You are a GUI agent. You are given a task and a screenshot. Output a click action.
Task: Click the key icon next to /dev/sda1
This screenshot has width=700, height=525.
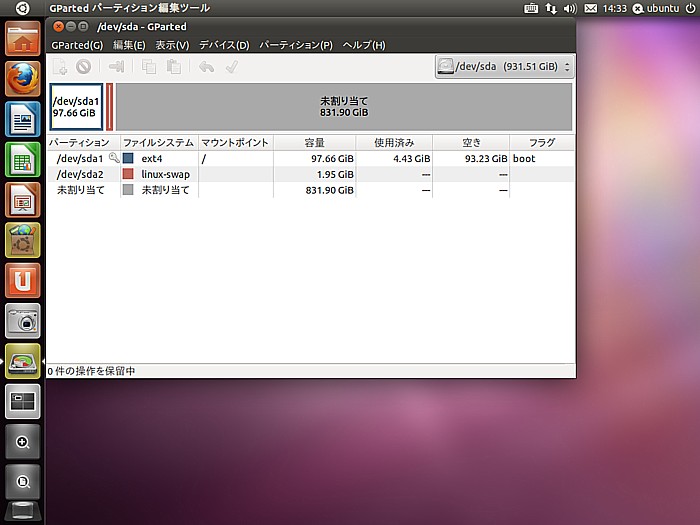[x=114, y=158]
